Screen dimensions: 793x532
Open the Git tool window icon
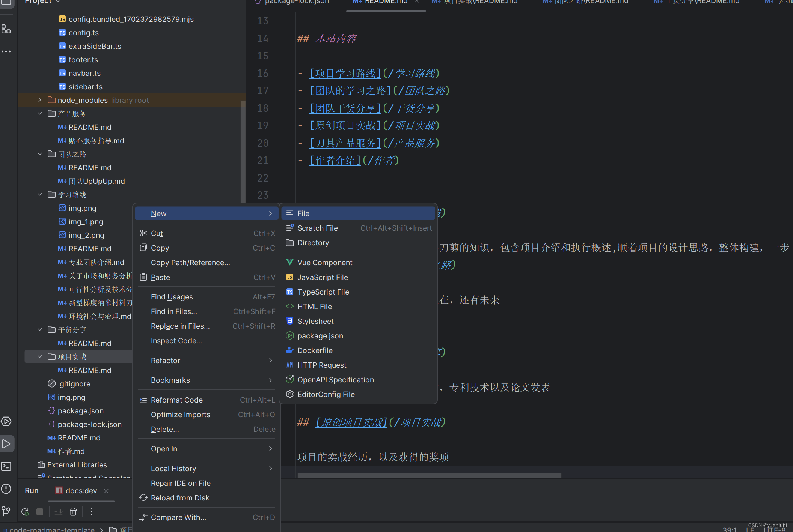(x=6, y=511)
